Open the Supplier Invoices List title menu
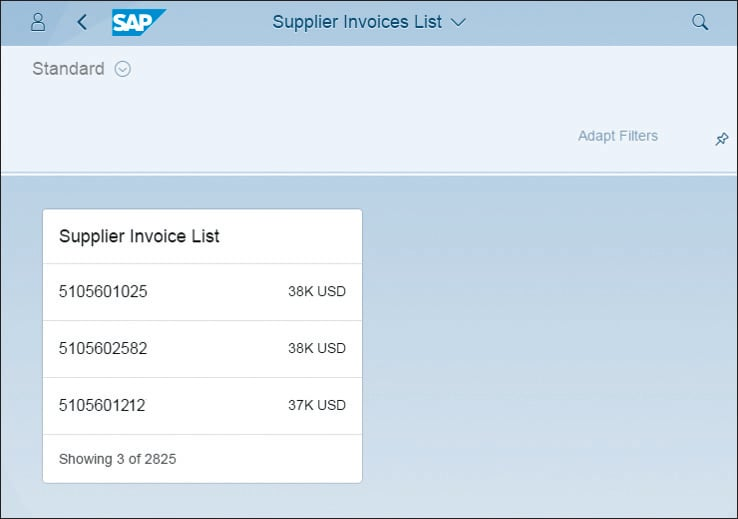Image resolution: width=738 pixels, height=519 pixels. point(357,22)
